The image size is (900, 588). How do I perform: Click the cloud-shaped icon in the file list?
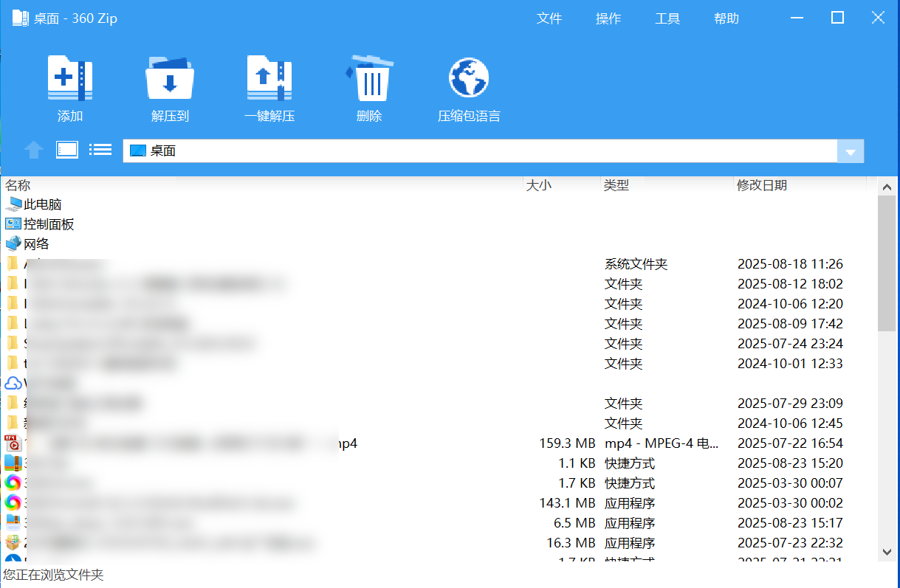coord(13,383)
